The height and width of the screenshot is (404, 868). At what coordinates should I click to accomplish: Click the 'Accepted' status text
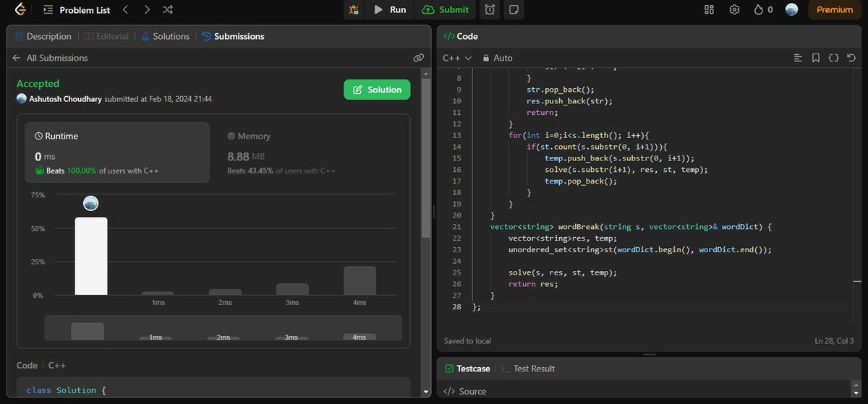click(38, 84)
